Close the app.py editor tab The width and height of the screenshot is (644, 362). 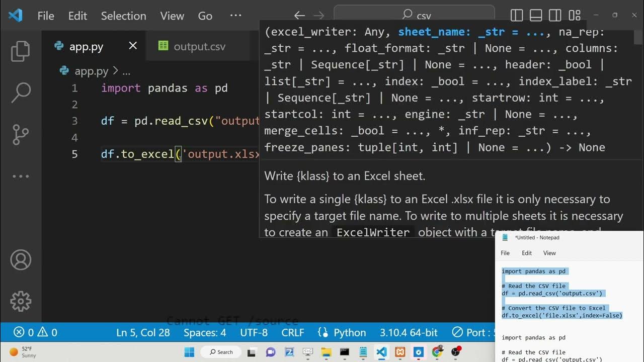point(133,46)
